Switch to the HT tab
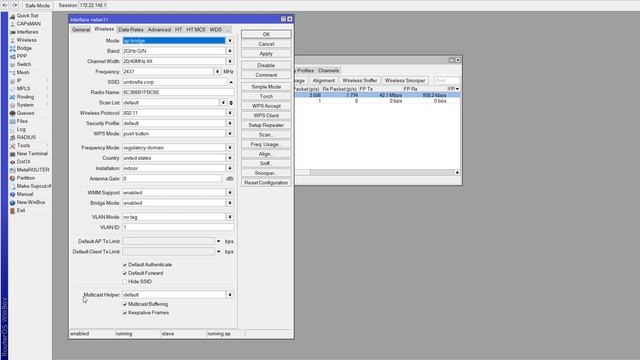Viewport: 640px width, 360px height. [x=178, y=29]
